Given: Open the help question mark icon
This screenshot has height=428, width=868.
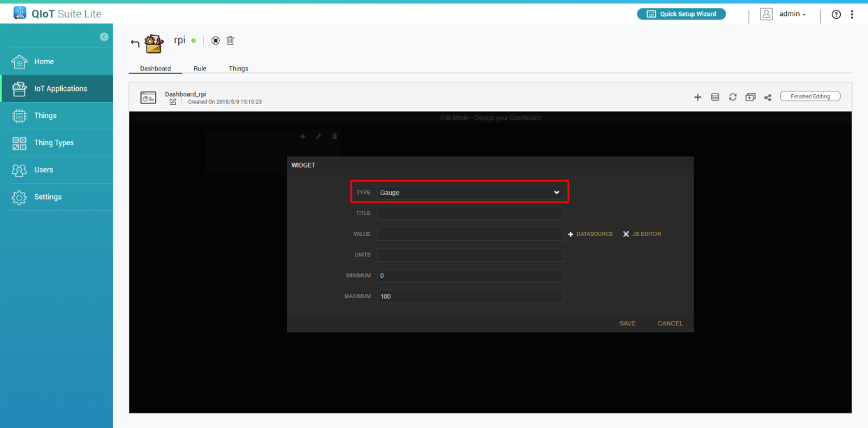Looking at the screenshot, I should (x=836, y=15).
